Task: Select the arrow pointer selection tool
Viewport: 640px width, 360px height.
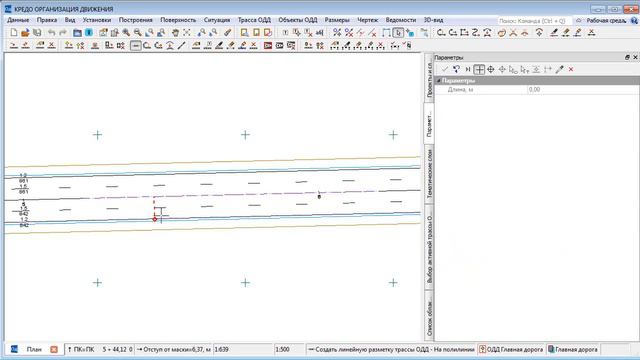Action: [398, 33]
